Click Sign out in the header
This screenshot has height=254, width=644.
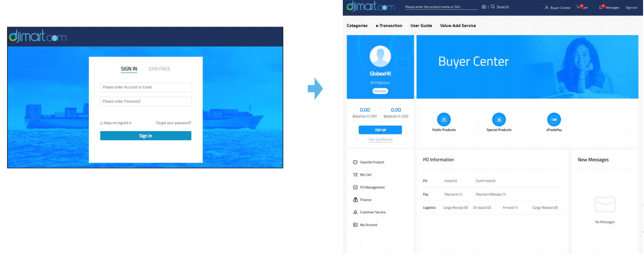[631, 7]
